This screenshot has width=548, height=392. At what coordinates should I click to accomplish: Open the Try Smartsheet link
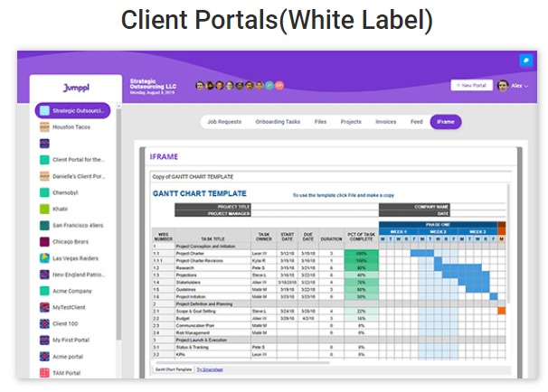click(x=210, y=369)
